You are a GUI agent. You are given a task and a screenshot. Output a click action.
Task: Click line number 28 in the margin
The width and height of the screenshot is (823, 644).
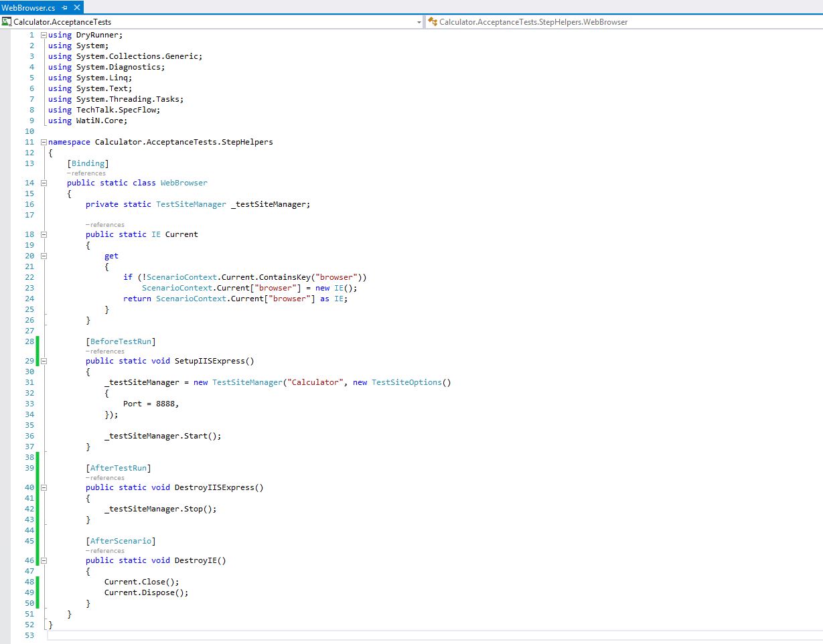point(29,341)
